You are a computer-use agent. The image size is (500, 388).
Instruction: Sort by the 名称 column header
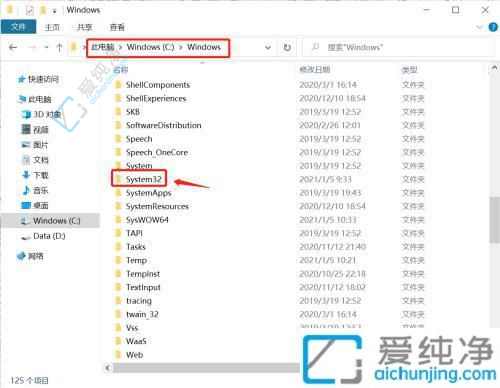tap(120, 70)
